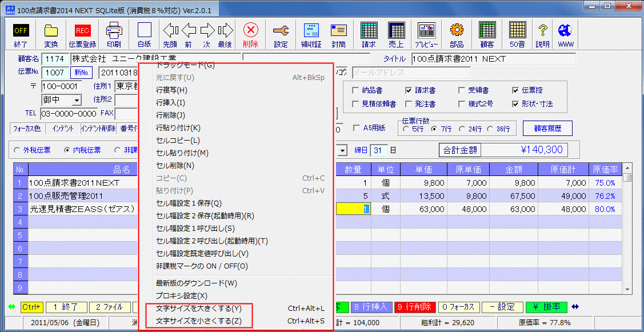The width and height of the screenshot is (644, 332).
Task: Click the 封筒 (envelope) toolbar icon
Action: 340,33
